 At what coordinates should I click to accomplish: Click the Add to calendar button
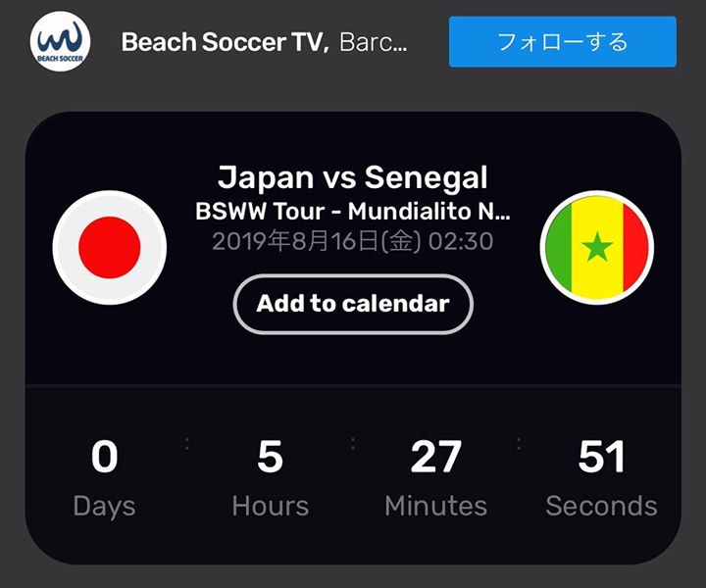[x=353, y=304]
